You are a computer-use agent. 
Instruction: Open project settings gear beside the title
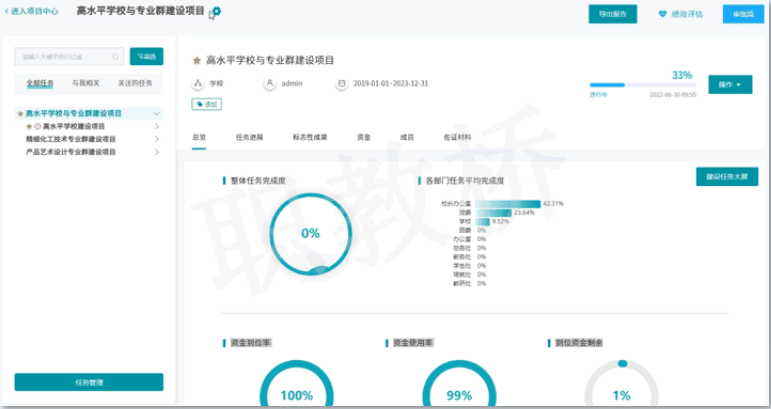tap(217, 11)
